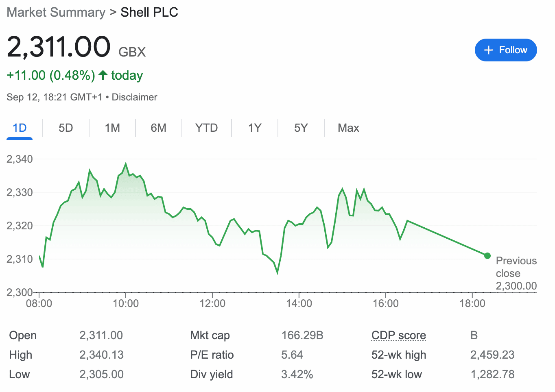The height and width of the screenshot is (392, 555).
Task: Click the 52-wk high value 2,459.23
Action: [x=492, y=355]
